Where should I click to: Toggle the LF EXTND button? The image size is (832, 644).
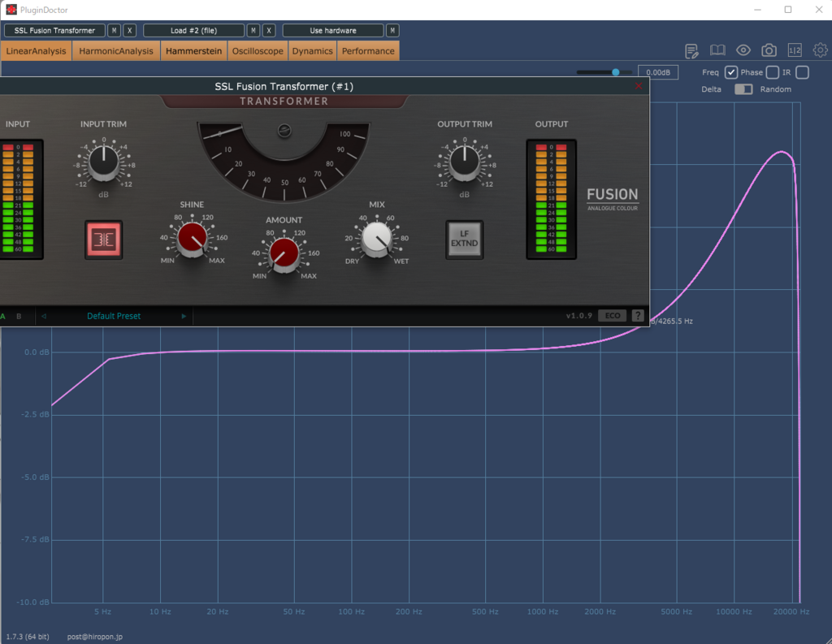point(464,240)
